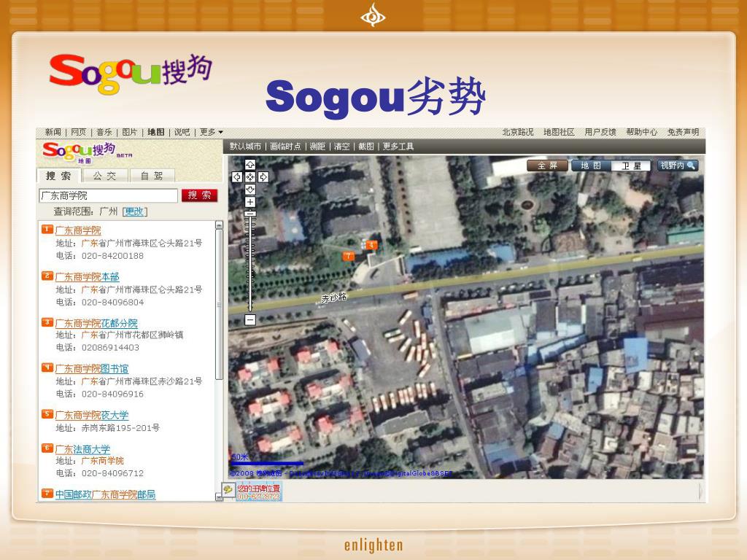Image resolution: width=747 pixels, height=560 pixels.
Task: Pan the map up with the arrow
Action: tap(250, 165)
